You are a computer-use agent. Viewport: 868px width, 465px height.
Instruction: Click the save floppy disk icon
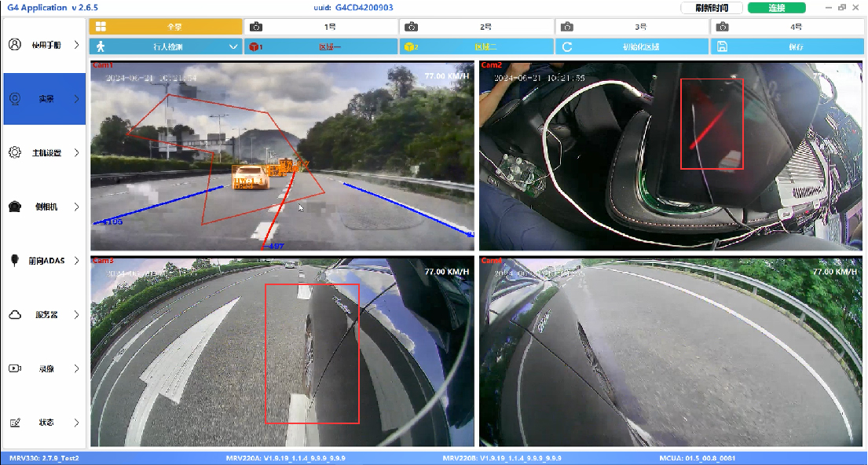(x=723, y=46)
